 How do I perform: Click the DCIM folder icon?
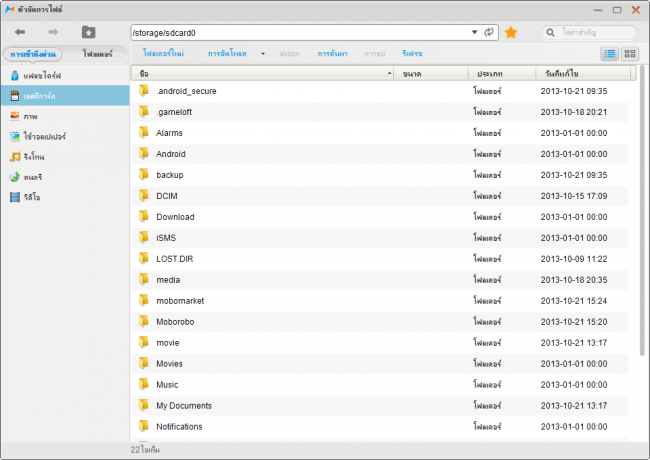coord(143,196)
